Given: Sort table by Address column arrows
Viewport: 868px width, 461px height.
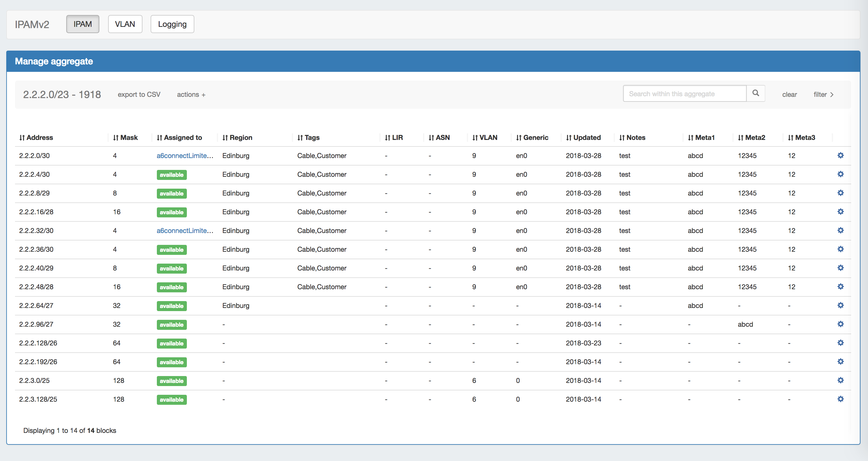Looking at the screenshot, I should (22, 137).
